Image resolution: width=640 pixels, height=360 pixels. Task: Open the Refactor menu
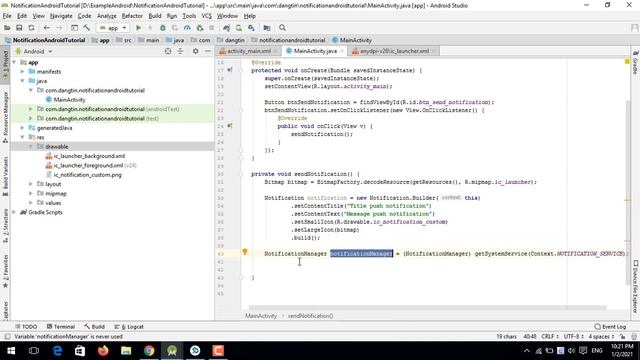[132, 16]
